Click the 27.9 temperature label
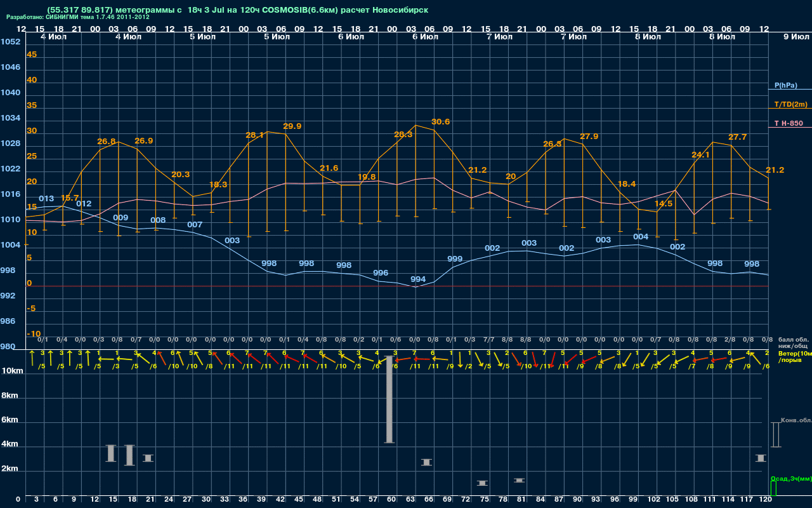 coord(589,136)
